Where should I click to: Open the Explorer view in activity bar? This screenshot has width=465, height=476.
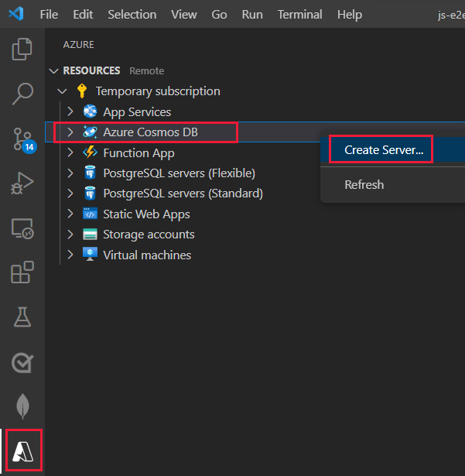pyautogui.click(x=22, y=49)
